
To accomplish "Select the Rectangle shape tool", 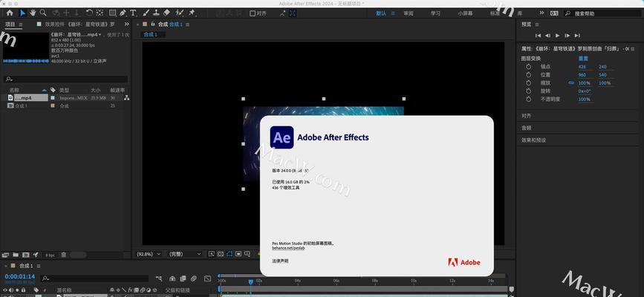I will 112,13.
